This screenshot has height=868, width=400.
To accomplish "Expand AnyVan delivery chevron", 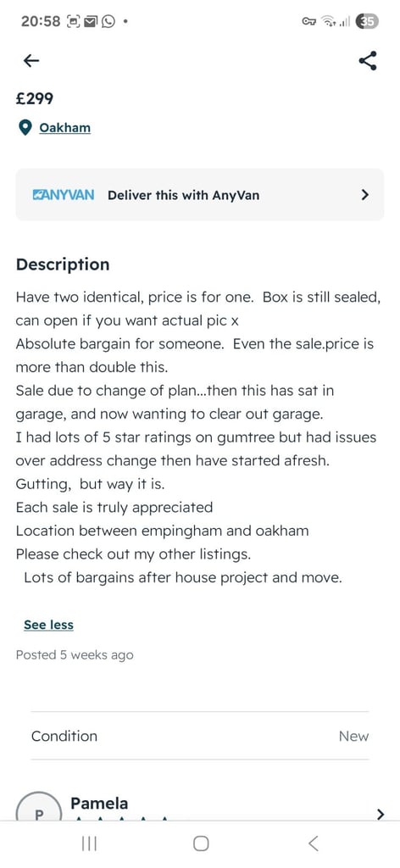I will 364,195.
